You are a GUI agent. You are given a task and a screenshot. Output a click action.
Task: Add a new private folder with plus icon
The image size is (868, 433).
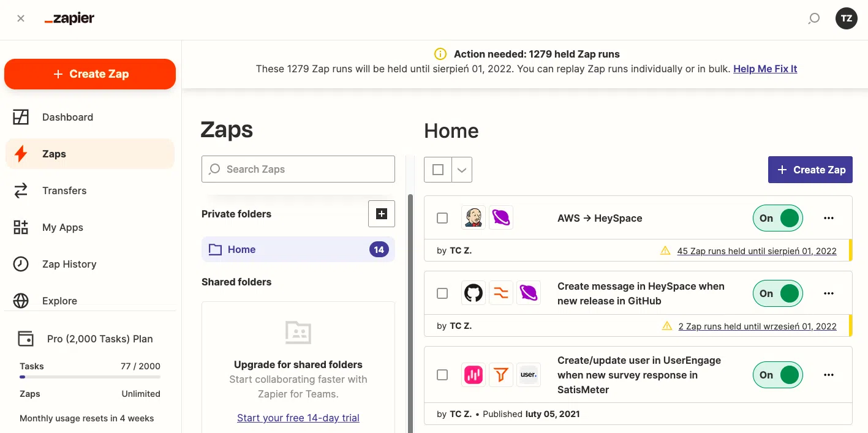point(382,214)
